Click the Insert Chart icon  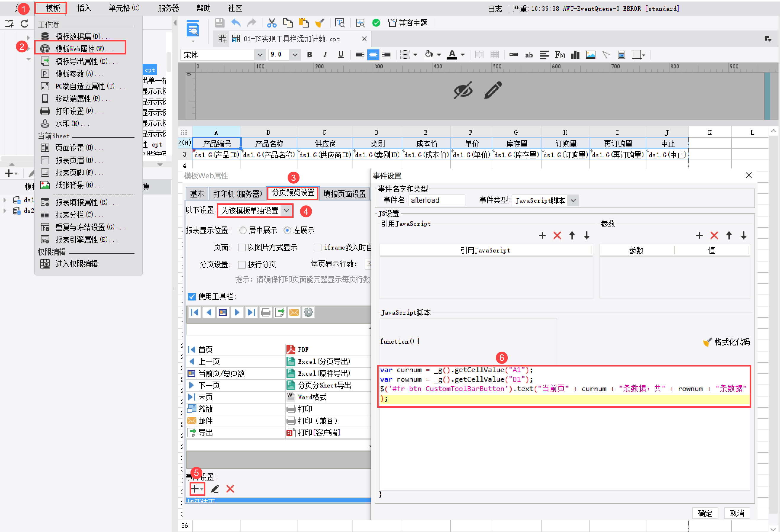[x=575, y=55]
